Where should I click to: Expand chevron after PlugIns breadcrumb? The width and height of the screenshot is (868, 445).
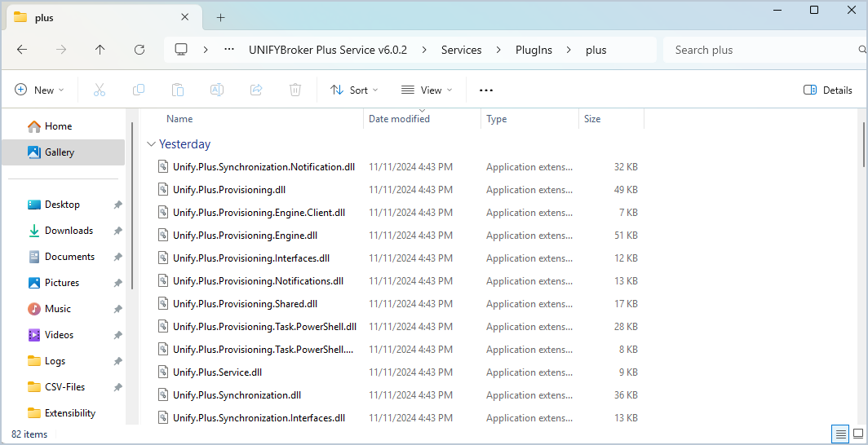(569, 50)
